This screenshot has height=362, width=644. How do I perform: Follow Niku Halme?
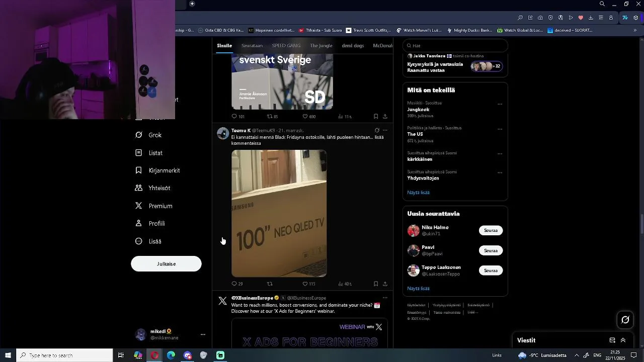point(491,230)
